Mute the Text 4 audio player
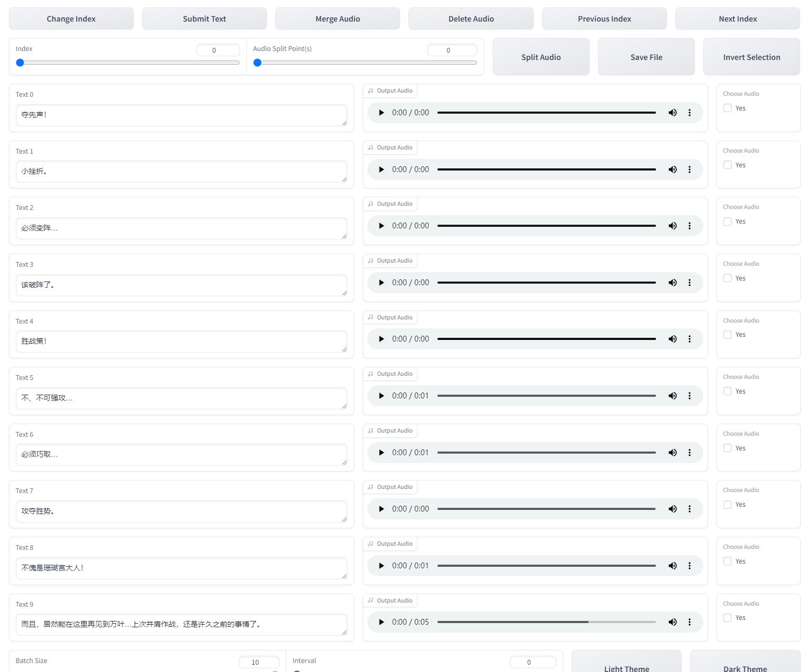 point(673,339)
